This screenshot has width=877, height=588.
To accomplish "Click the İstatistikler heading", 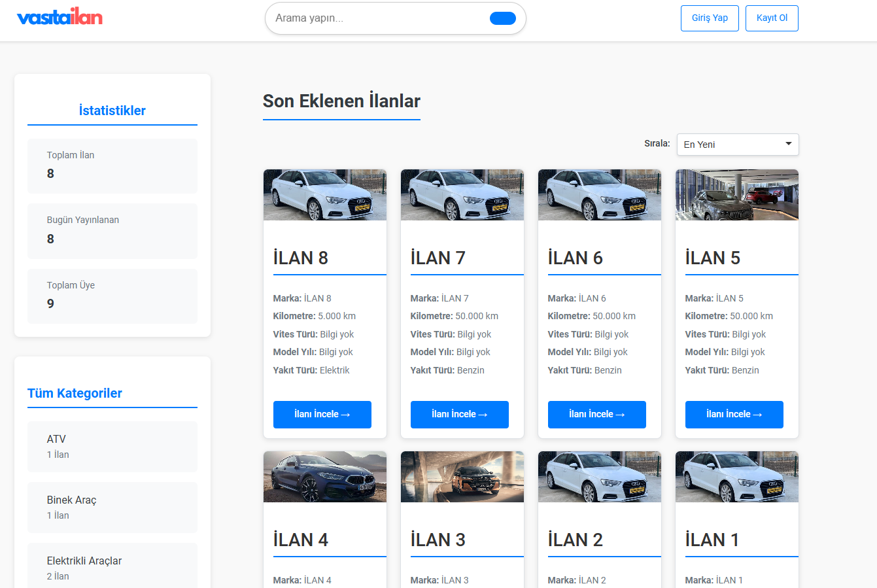I will 112,111.
